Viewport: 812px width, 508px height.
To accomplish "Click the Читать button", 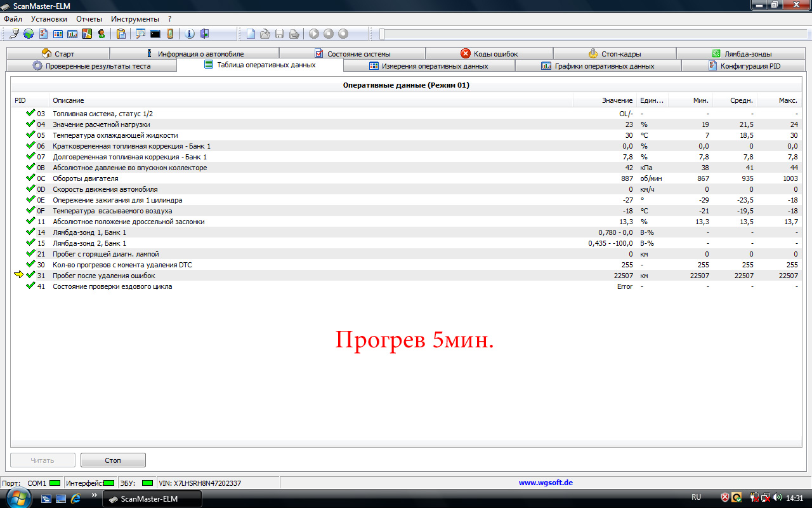I will click(43, 460).
